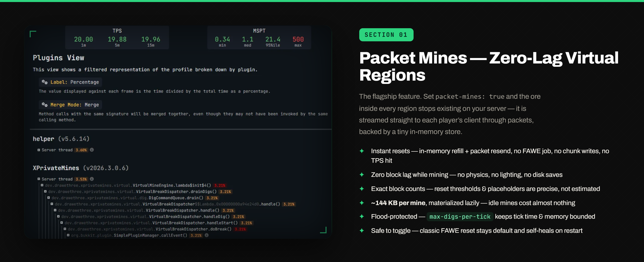Open the MSPT stats panel

[x=259, y=37]
